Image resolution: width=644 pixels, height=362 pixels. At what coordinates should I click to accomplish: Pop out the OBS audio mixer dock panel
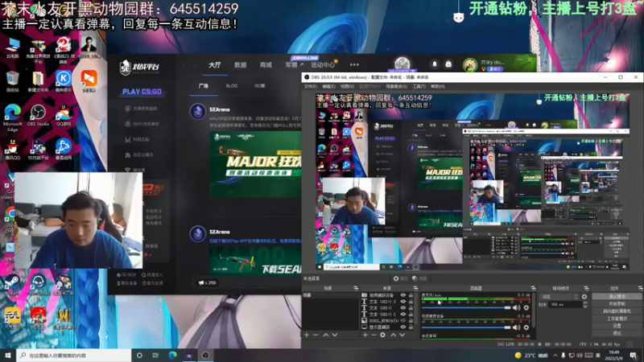pos(533,288)
